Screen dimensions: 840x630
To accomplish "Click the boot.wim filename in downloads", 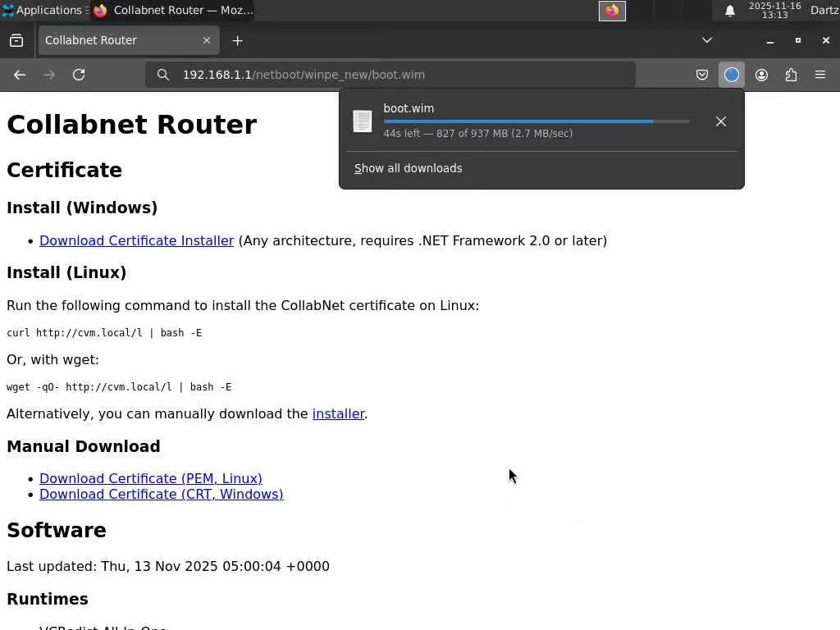I will pos(409,108).
